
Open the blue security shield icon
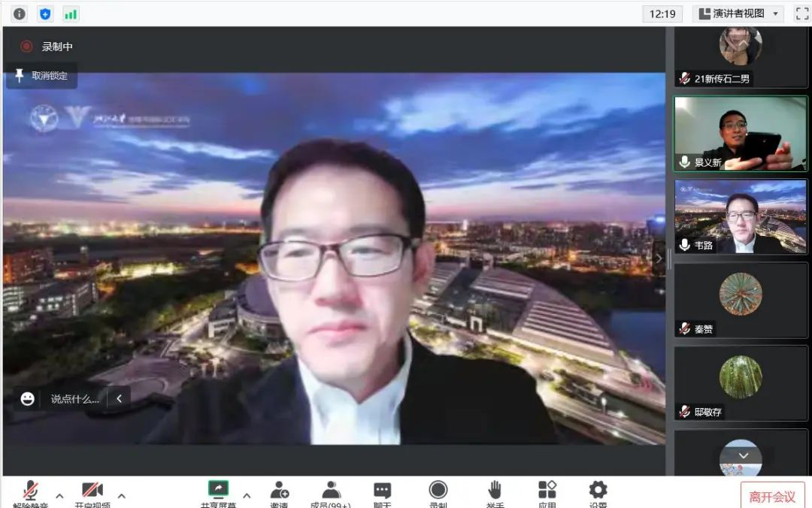(45, 14)
